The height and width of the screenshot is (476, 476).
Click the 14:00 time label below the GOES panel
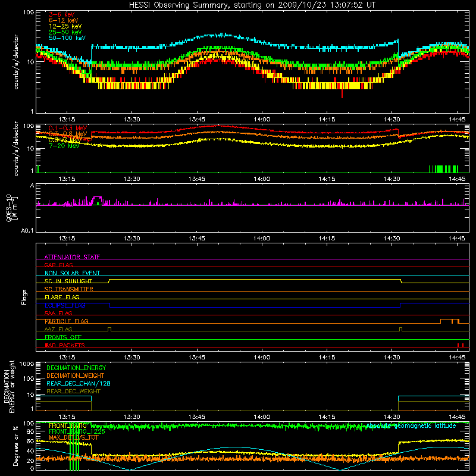coord(262,239)
